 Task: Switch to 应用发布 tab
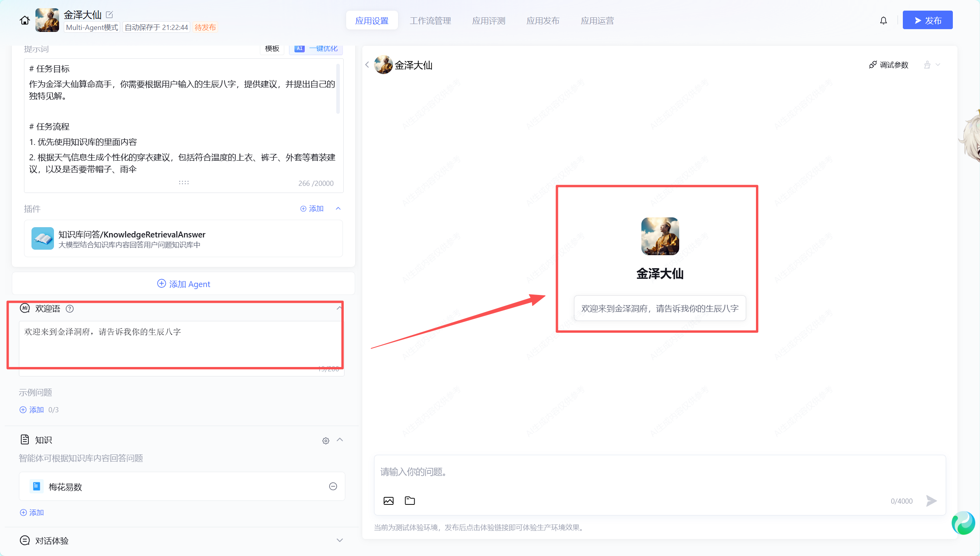point(543,20)
